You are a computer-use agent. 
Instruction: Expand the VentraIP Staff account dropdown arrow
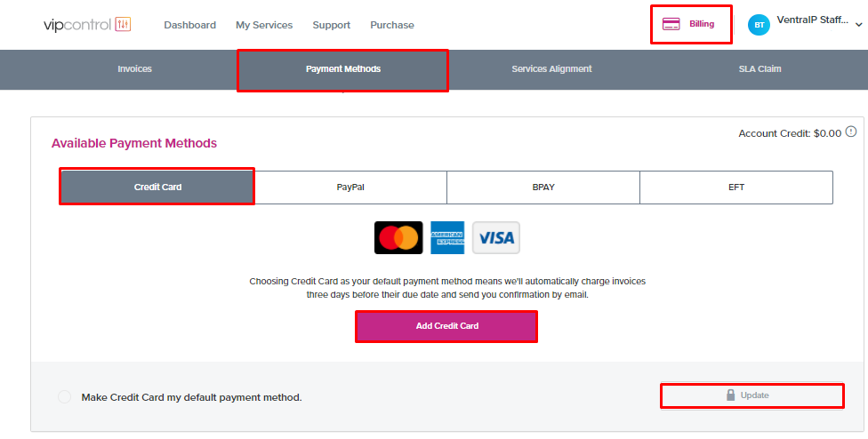coord(858,25)
